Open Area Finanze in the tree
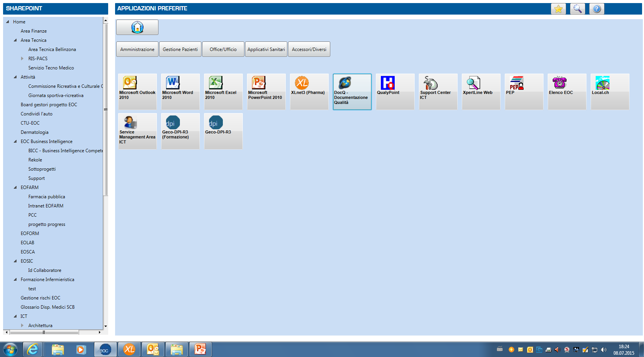Viewport: 644px width, 357px height. point(34,31)
